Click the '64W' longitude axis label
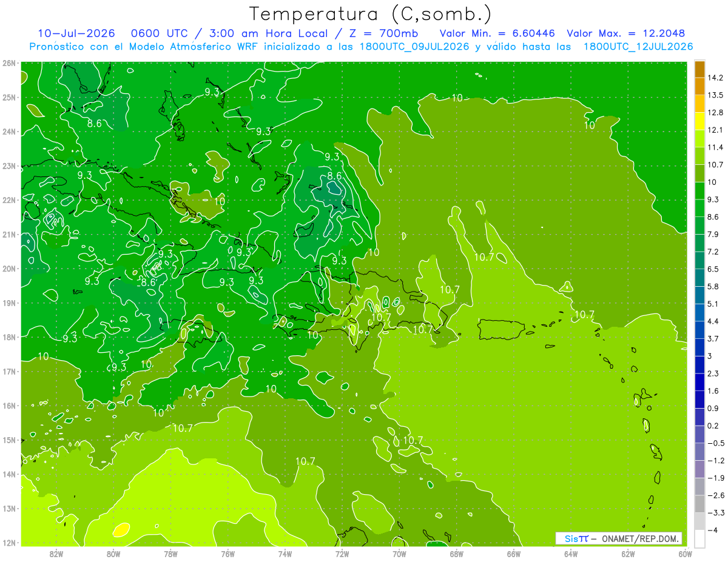The height and width of the screenshot is (562, 728). tap(571, 554)
